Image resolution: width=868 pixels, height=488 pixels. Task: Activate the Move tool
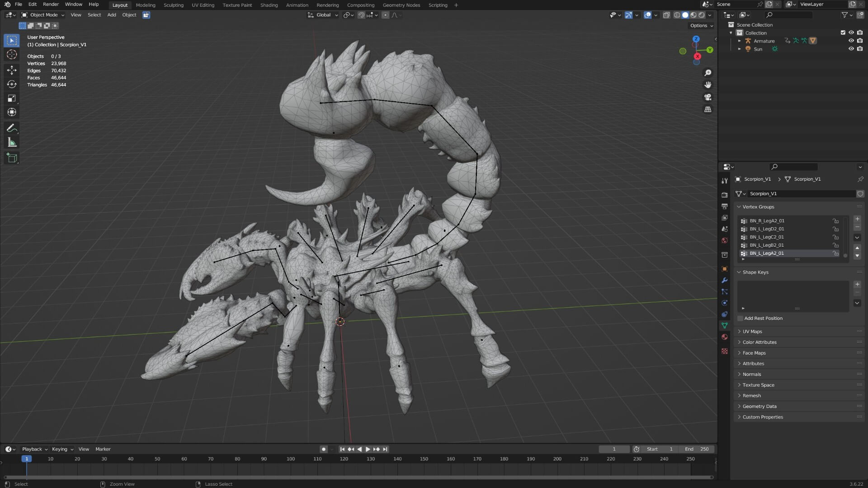click(12, 70)
